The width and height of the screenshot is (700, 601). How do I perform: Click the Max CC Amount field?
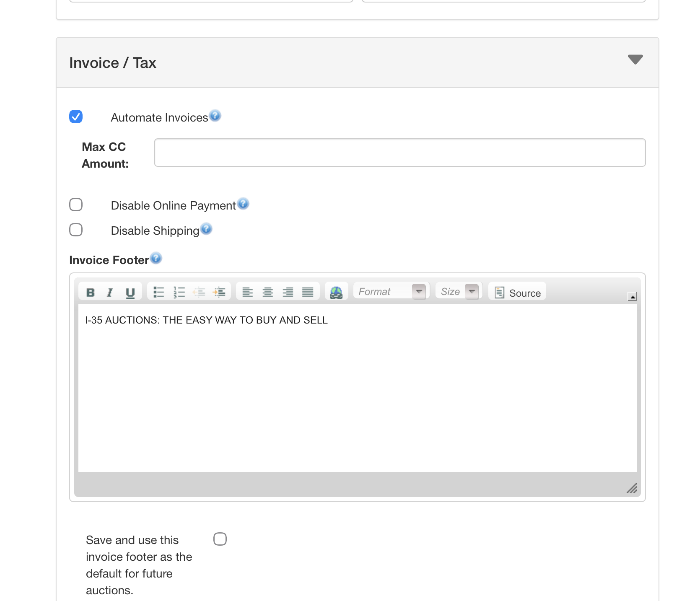[399, 153]
